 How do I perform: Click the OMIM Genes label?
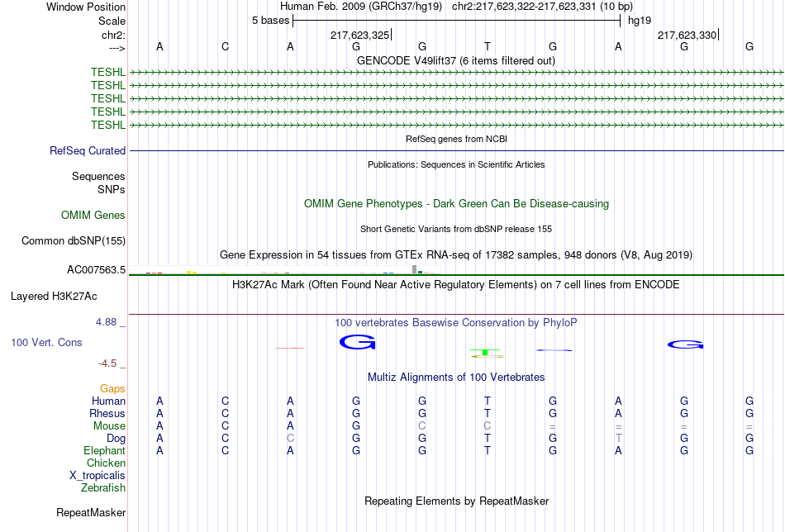[93, 216]
